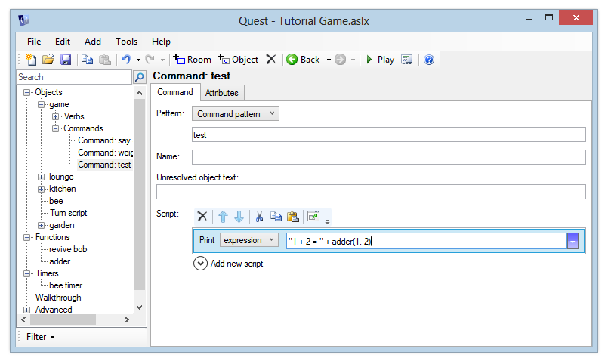608x364 pixels.
Task: Delete the selected script line
Action: (202, 216)
